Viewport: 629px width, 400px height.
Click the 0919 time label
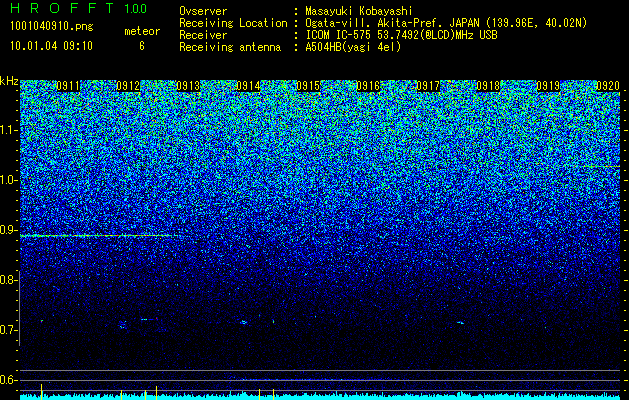(548, 86)
